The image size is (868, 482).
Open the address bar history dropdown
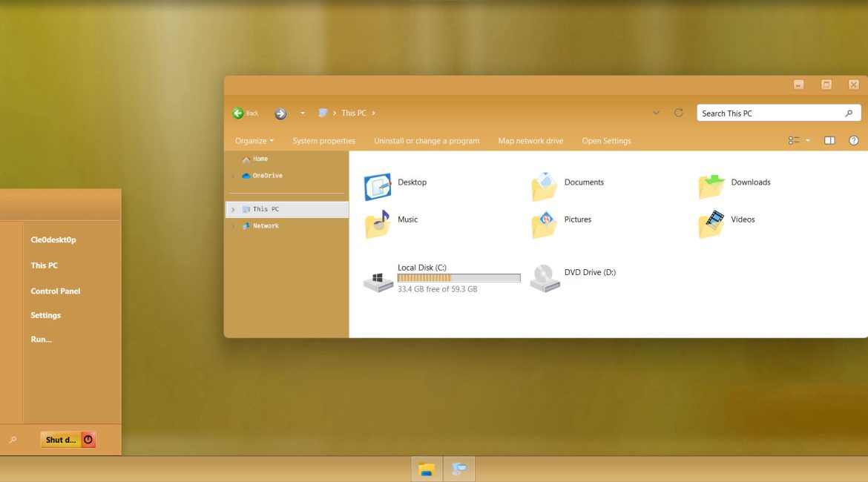pos(656,113)
